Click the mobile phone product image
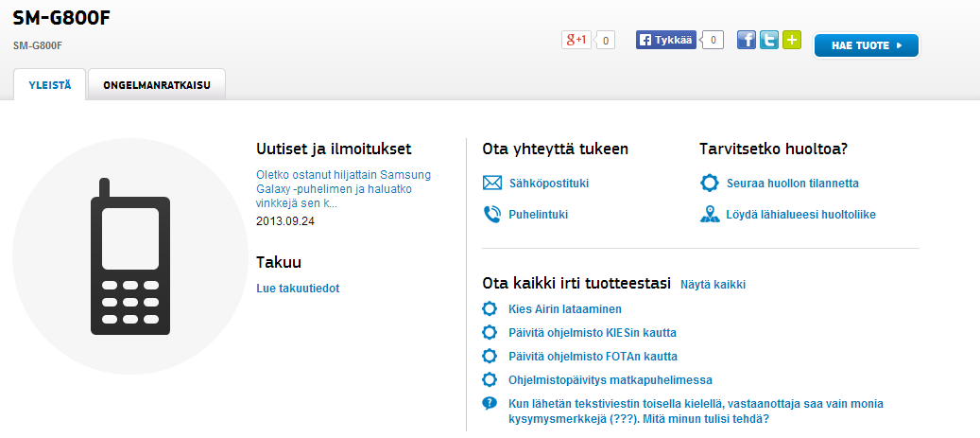The image size is (980, 438). pyautogui.click(x=130, y=256)
